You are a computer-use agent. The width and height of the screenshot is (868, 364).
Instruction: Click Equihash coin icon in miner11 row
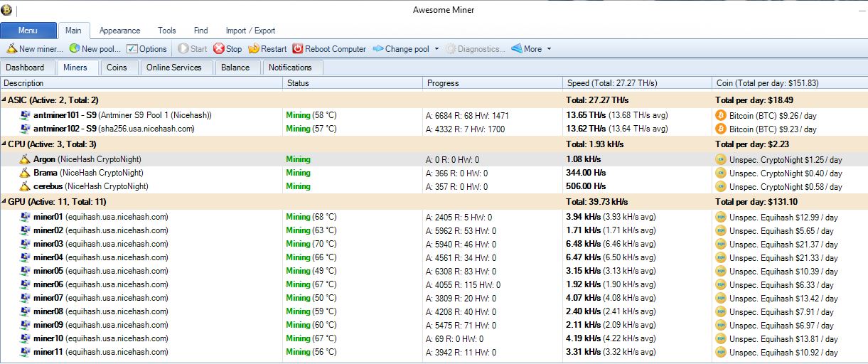pos(720,352)
